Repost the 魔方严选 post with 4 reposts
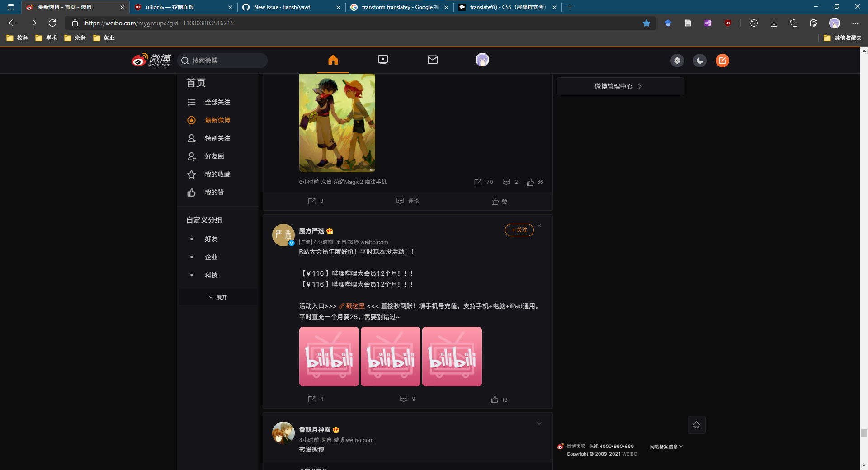 [316, 399]
